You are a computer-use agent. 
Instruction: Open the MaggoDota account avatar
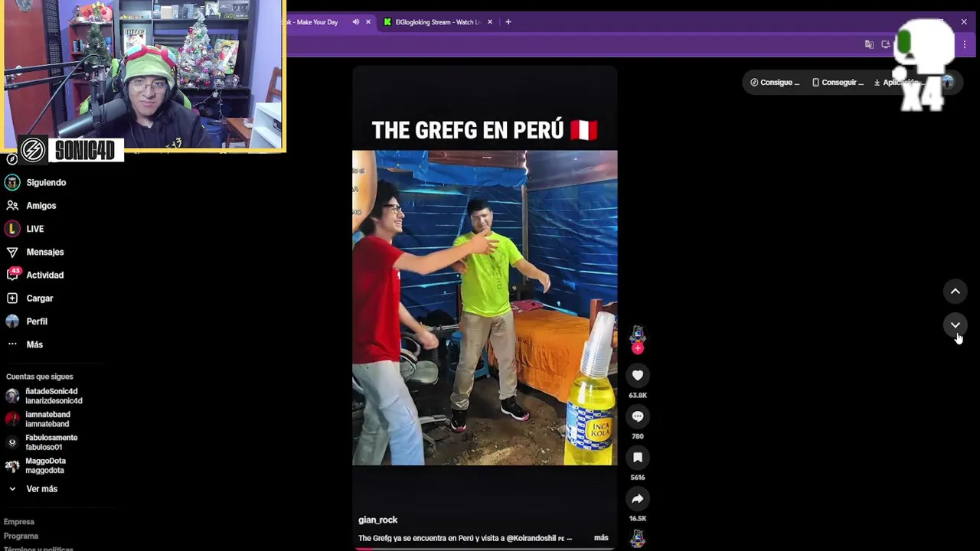tap(12, 465)
